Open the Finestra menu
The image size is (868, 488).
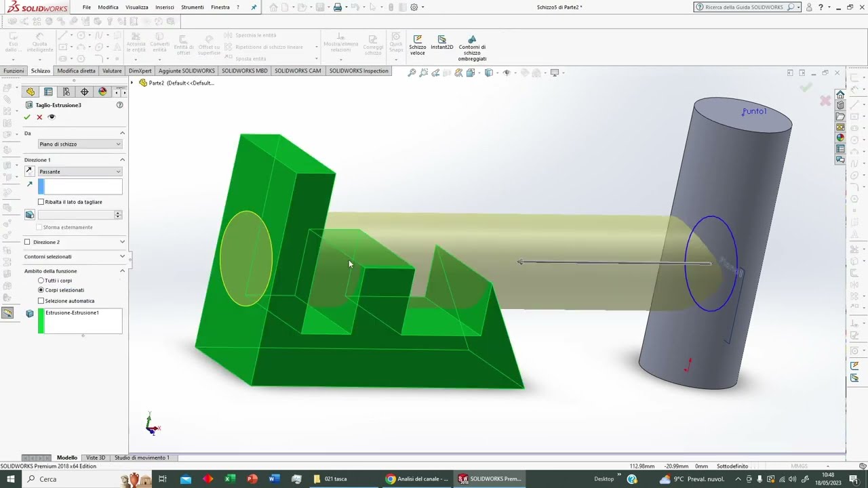(220, 7)
